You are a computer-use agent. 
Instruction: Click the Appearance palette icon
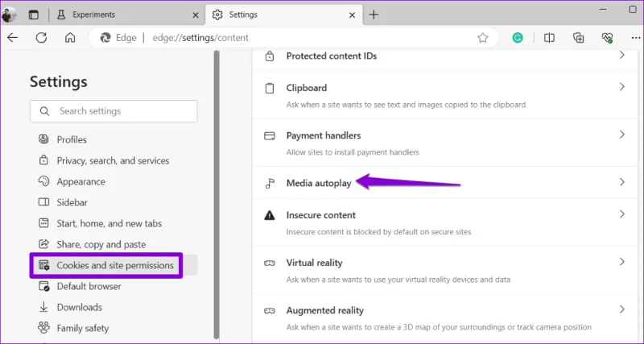coord(43,181)
